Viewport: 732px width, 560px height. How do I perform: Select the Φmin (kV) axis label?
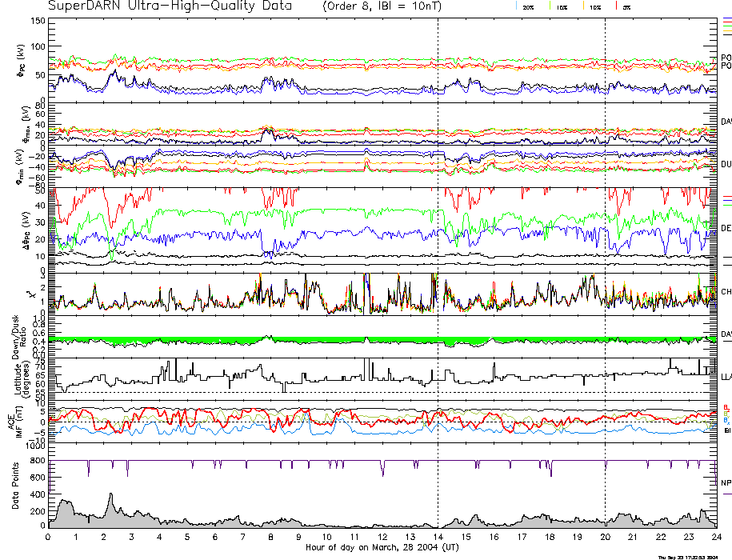coord(22,166)
